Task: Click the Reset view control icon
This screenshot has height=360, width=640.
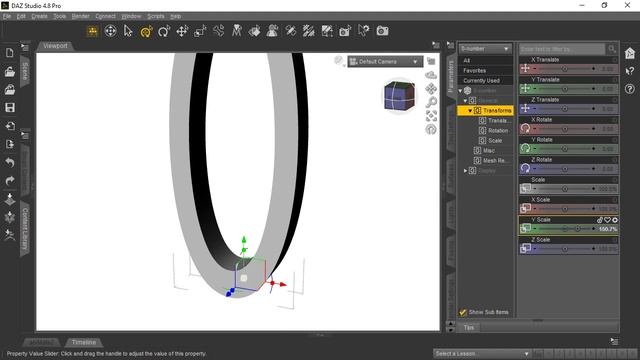Action: (431, 129)
